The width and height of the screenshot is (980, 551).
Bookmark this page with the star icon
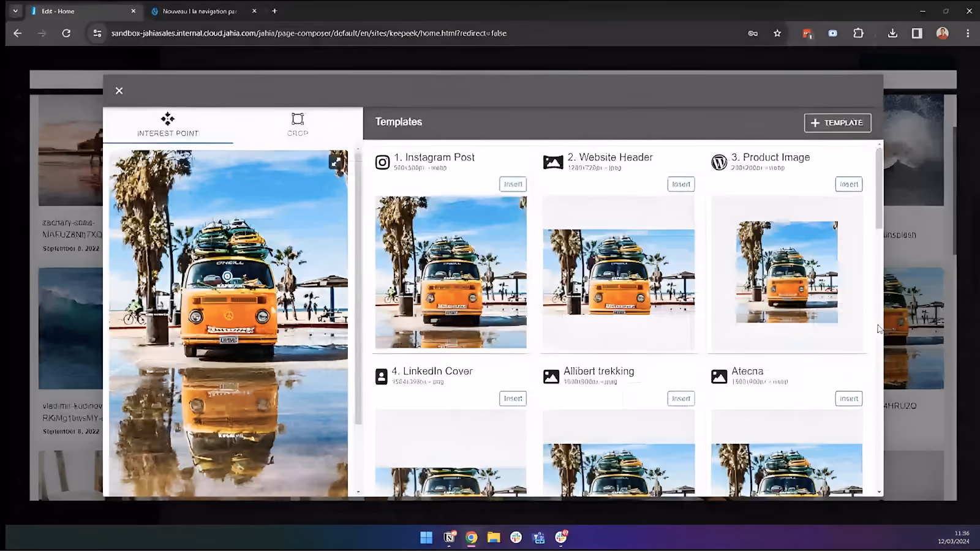777,33
